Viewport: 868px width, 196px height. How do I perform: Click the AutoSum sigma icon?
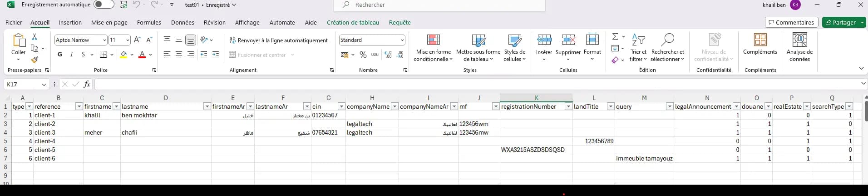pos(615,37)
